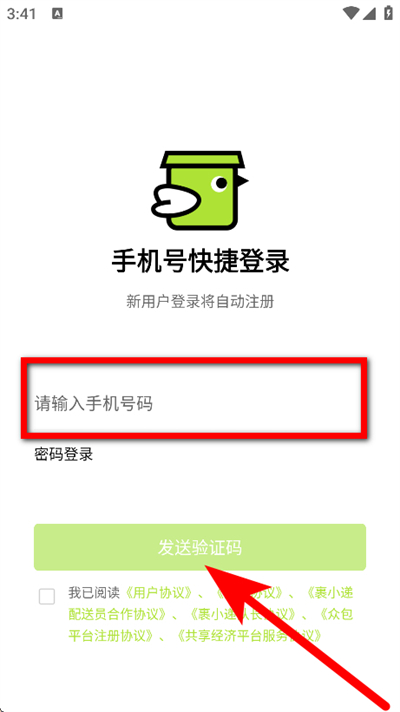The width and height of the screenshot is (400, 712).
Task: Tap the 新用户登录将自动注册 subtitle text
Action: pos(200,302)
